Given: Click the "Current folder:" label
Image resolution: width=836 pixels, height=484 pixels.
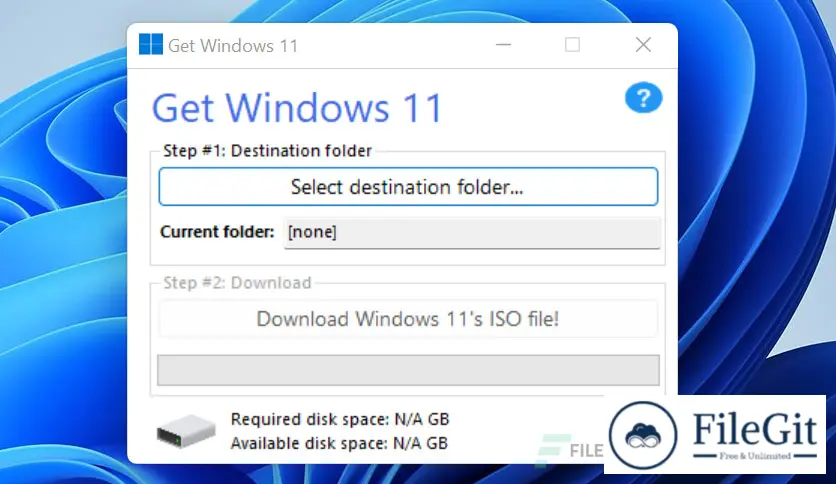Looking at the screenshot, I should tap(217, 232).
